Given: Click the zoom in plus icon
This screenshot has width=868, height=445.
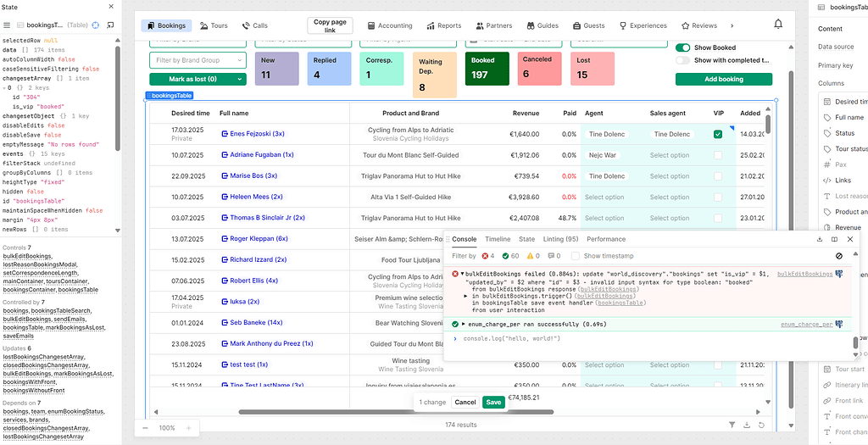Looking at the screenshot, I should [x=188, y=428].
